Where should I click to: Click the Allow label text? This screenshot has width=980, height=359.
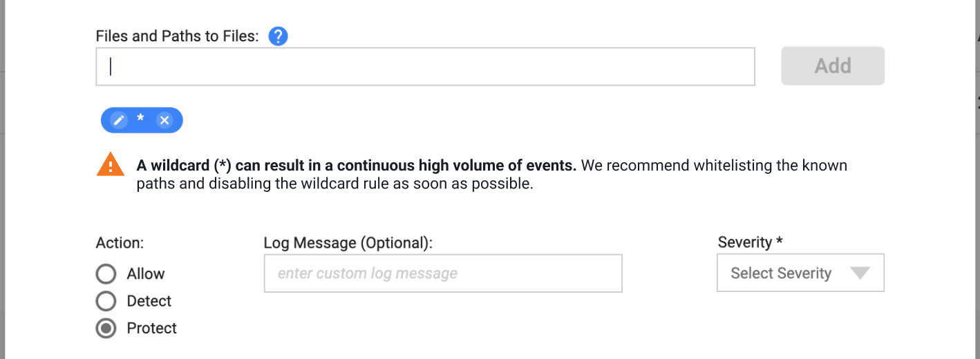click(x=146, y=274)
